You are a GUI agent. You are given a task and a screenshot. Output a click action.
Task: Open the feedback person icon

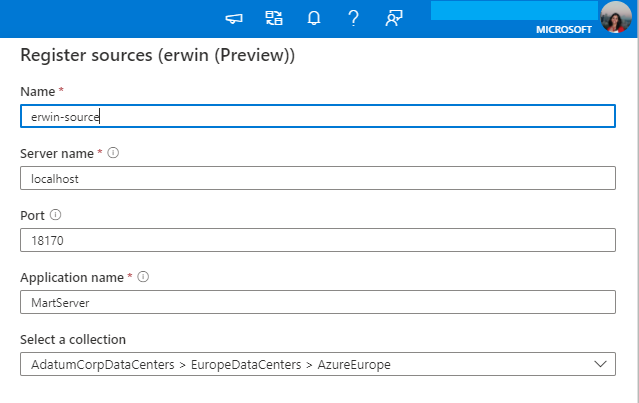pos(394,18)
